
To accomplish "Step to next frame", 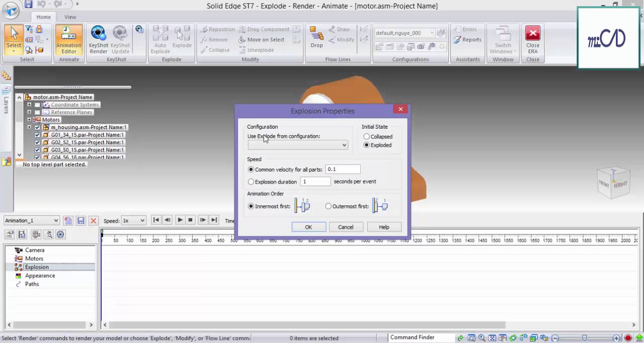I will click(203, 220).
